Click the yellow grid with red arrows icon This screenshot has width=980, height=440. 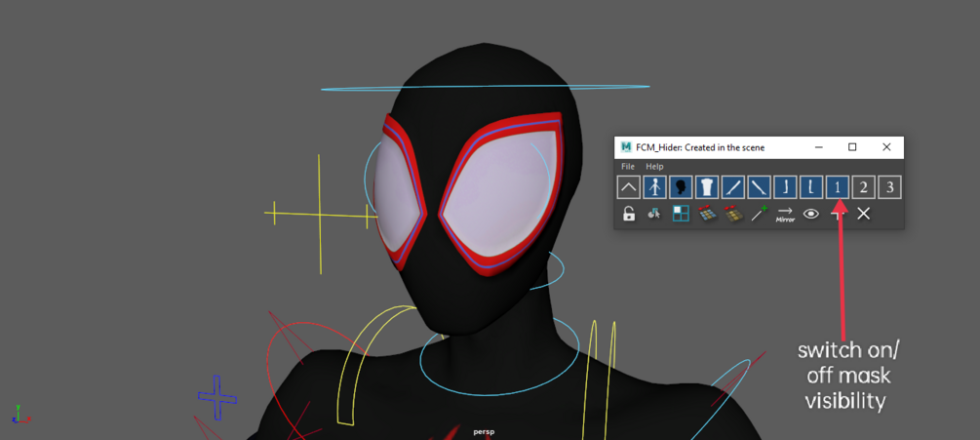pyautogui.click(x=733, y=214)
